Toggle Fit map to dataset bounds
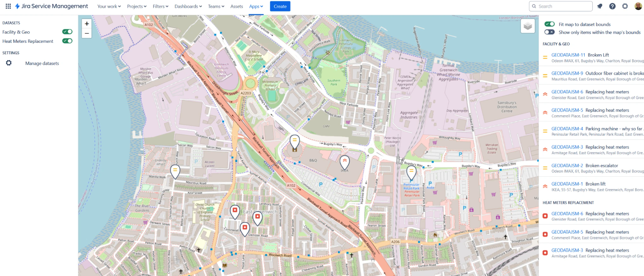Image resolution: width=644 pixels, height=276 pixels. point(550,24)
